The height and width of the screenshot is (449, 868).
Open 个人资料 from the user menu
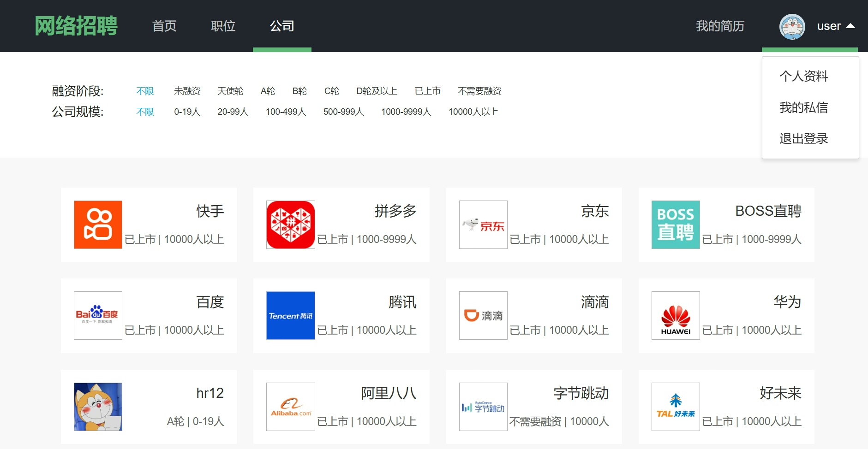click(x=804, y=76)
